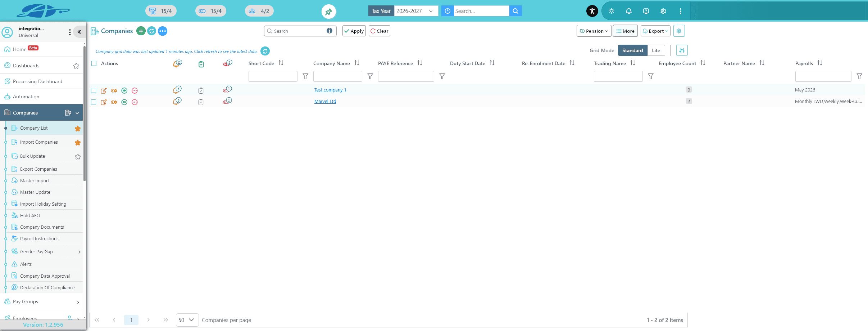The height and width of the screenshot is (331, 868).
Task: Click green play icon for Marvel Ltd
Action: (124, 102)
